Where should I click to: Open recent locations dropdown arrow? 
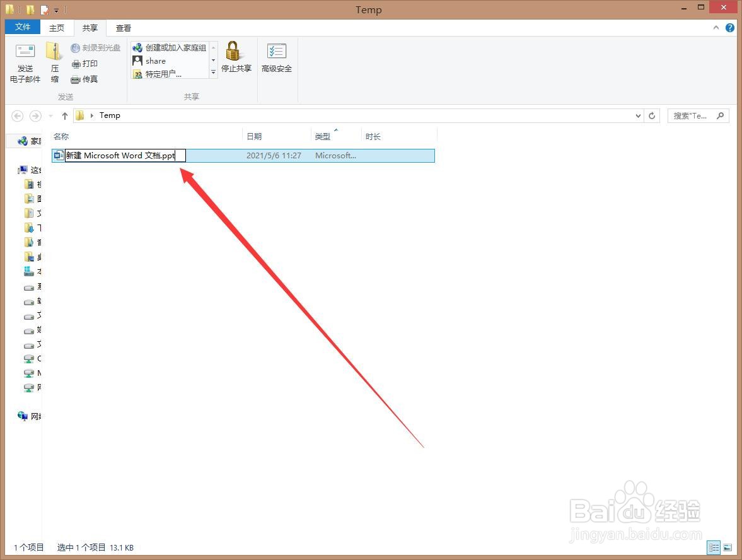50,116
